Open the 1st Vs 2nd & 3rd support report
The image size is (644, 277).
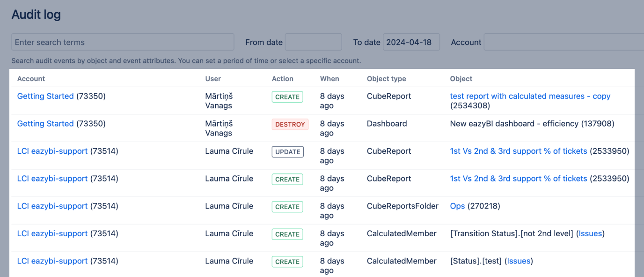point(518,151)
